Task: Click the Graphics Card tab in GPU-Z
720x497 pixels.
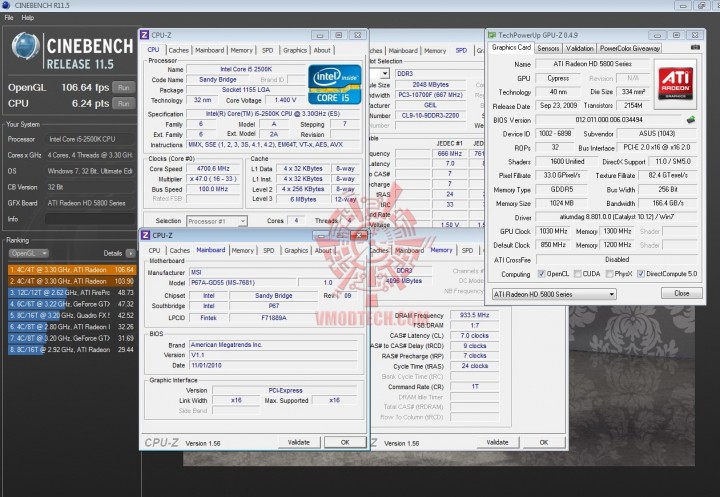Action: tap(511, 47)
